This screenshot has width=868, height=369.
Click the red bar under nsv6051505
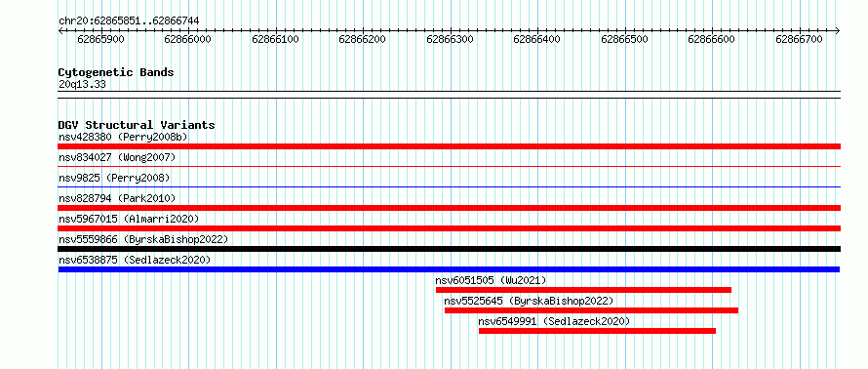[583, 290]
